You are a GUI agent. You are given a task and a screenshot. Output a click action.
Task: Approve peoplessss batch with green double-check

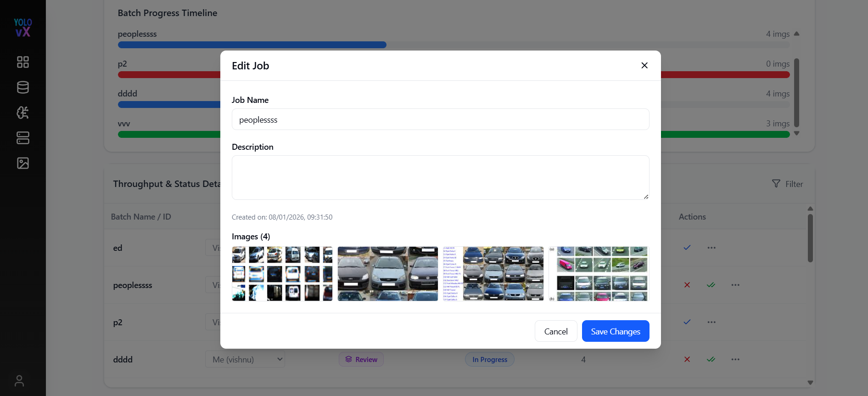[711, 285]
